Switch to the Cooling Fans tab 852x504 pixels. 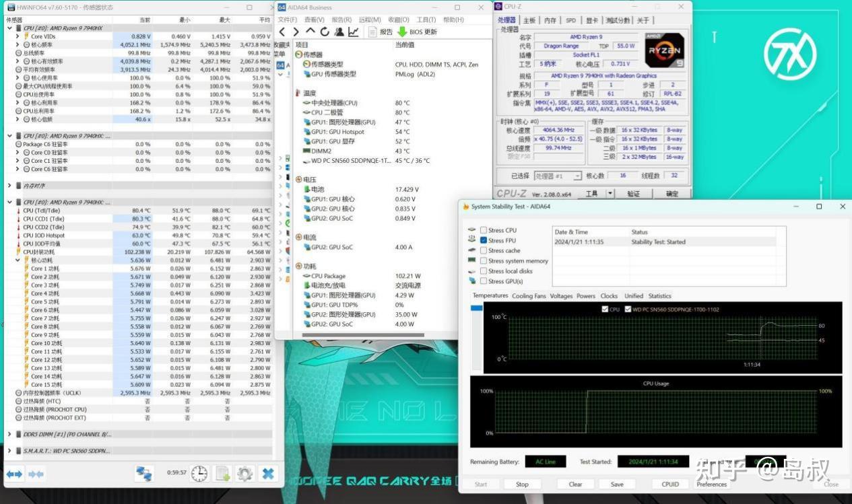point(529,296)
